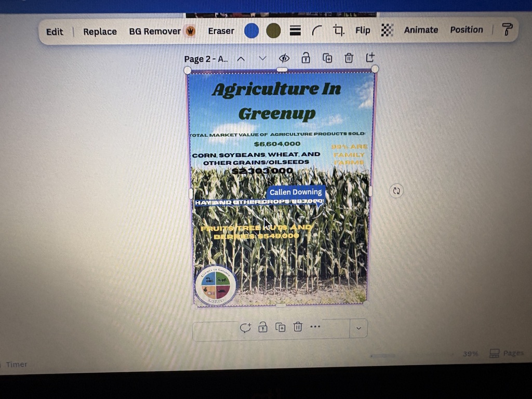This screenshot has height=399, width=532.
Task: Toggle page visibility with the eye icon
Action: [284, 58]
